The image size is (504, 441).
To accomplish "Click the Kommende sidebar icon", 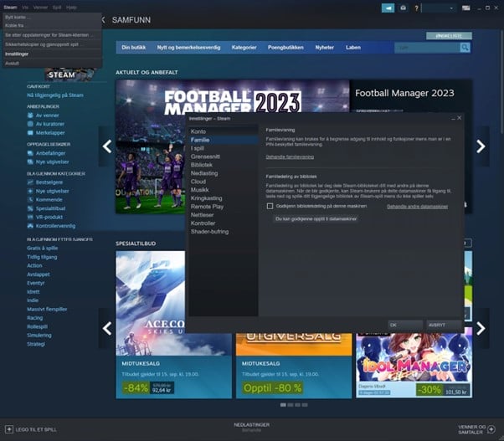I will pyautogui.click(x=30, y=199).
